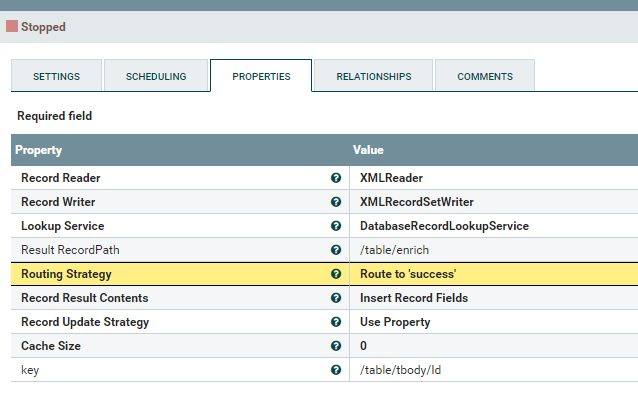Switch to the Scheduling tab

(x=156, y=76)
